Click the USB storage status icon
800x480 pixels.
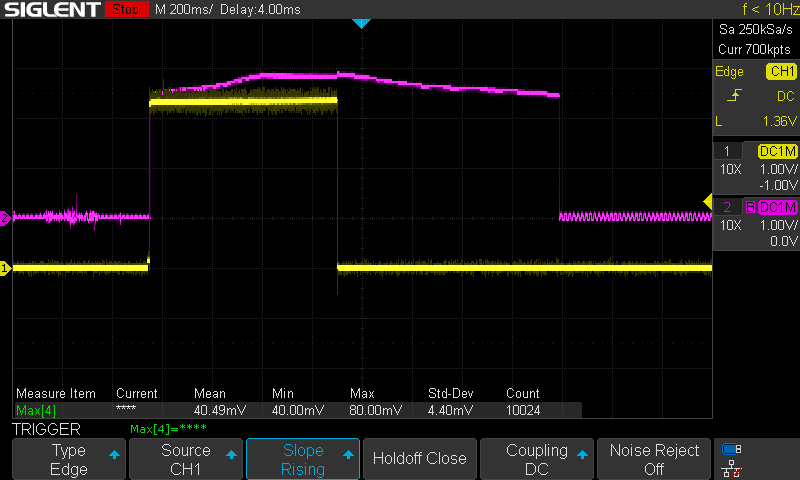(x=732, y=449)
